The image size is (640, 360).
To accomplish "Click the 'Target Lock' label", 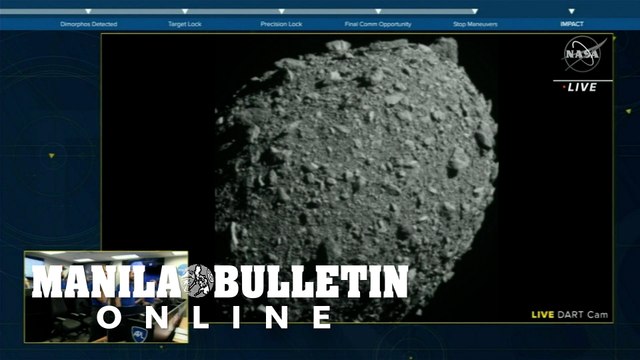I will click(185, 24).
